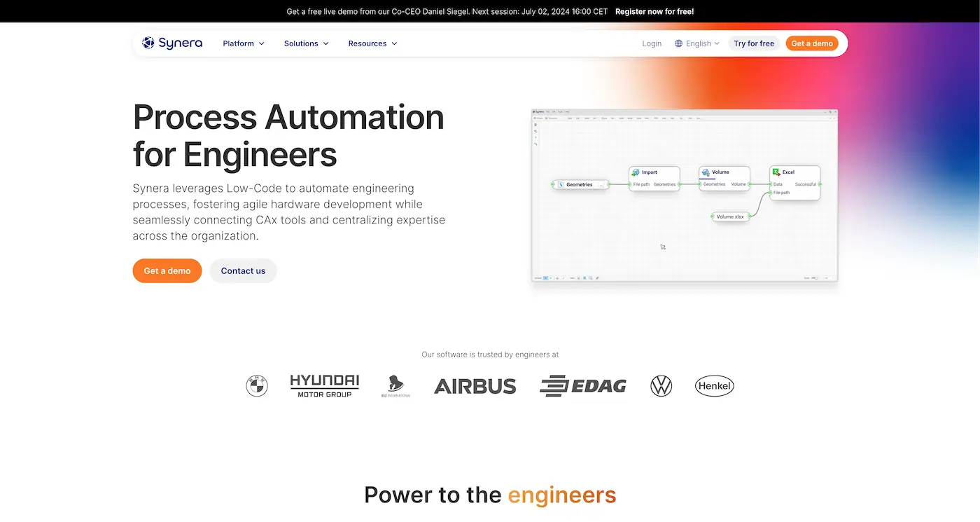The image size is (980, 522).
Task: Click the KLK International lion logo
Action: (x=396, y=386)
